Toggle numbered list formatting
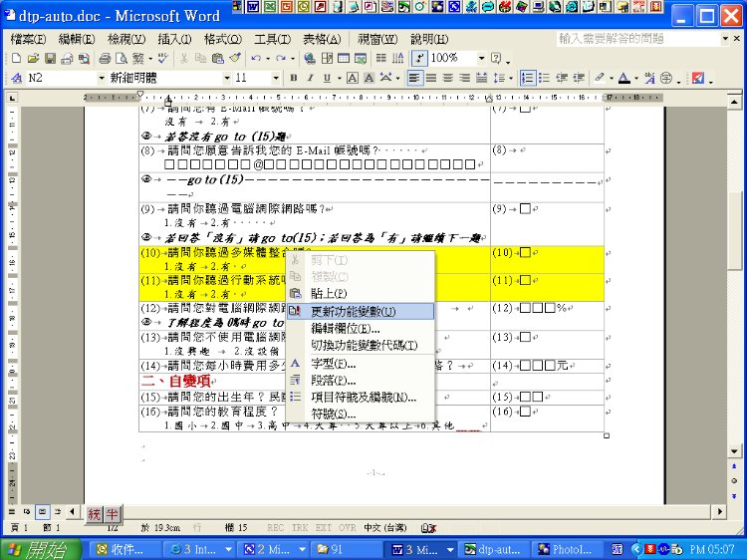This screenshot has width=747, height=560. 527,78
